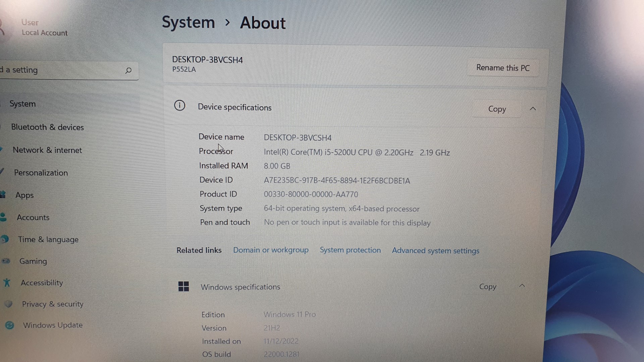Viewport: 644px width, 362px height.
Task: Collapse the Device specifications section
Action: coord(533,109)
